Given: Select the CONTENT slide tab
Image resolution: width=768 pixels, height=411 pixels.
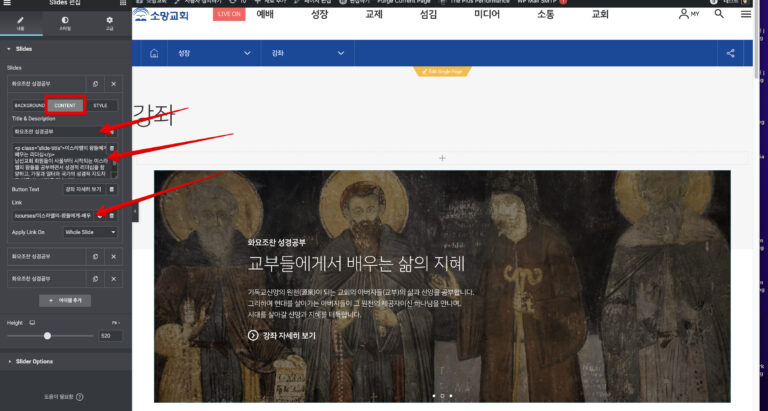Looking at the screenshot, I should coord(65,105).
